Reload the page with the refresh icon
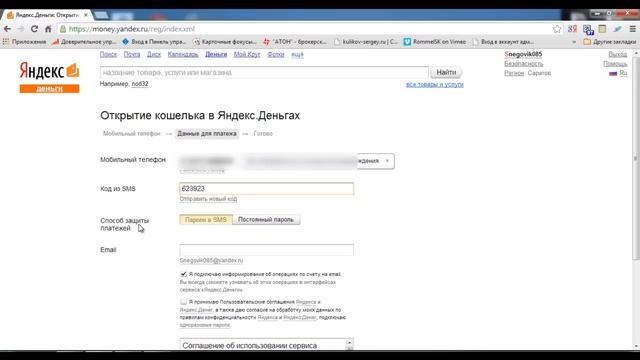 [34, 29]
